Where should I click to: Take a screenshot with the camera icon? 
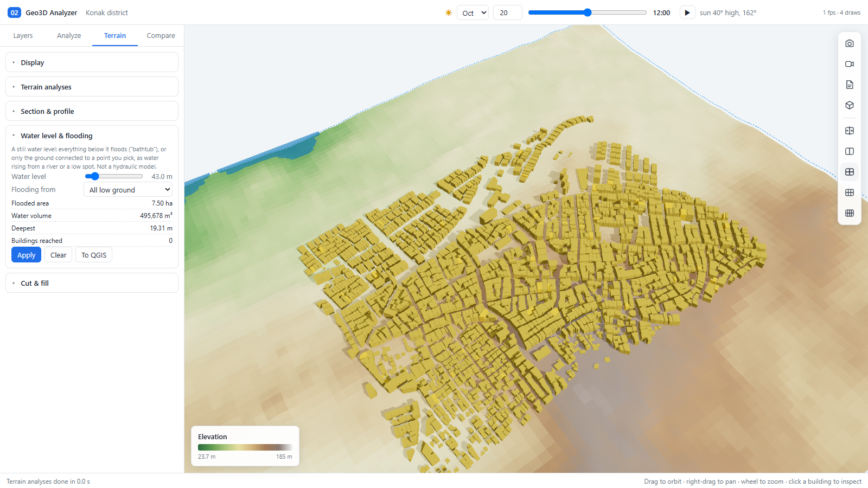pos(850,43)
